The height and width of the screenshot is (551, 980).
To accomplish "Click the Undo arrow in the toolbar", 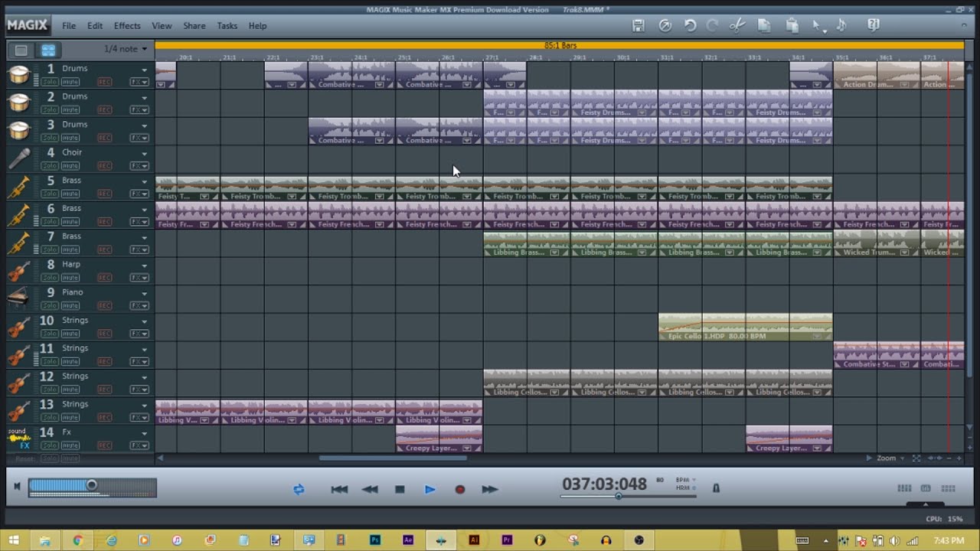I will [690, 25].
